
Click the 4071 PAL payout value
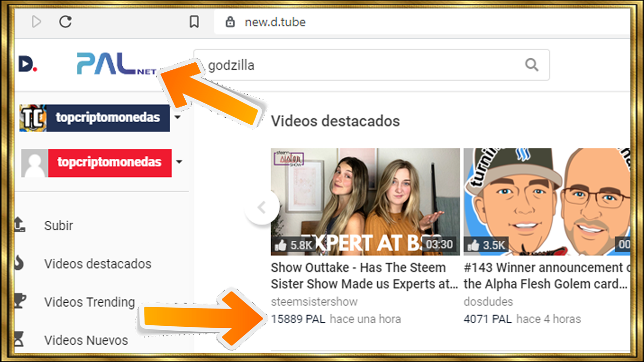click(x=488, y=319)
